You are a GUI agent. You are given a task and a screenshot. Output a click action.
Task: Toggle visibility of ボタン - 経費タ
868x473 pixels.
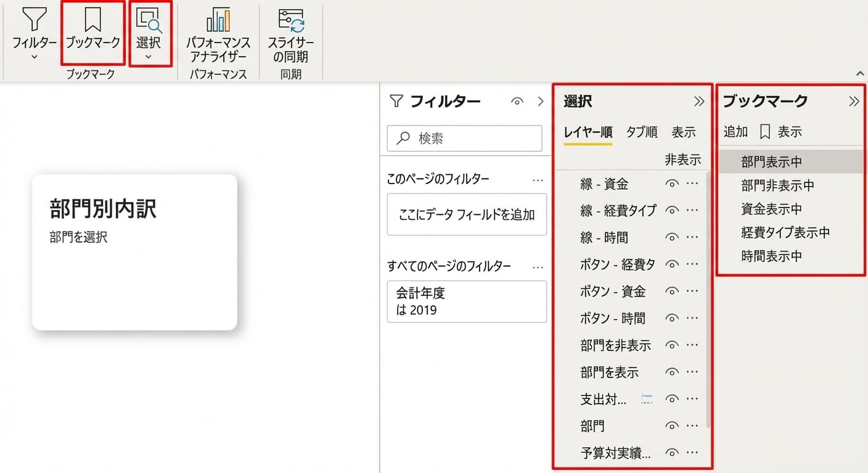[673, 265]
